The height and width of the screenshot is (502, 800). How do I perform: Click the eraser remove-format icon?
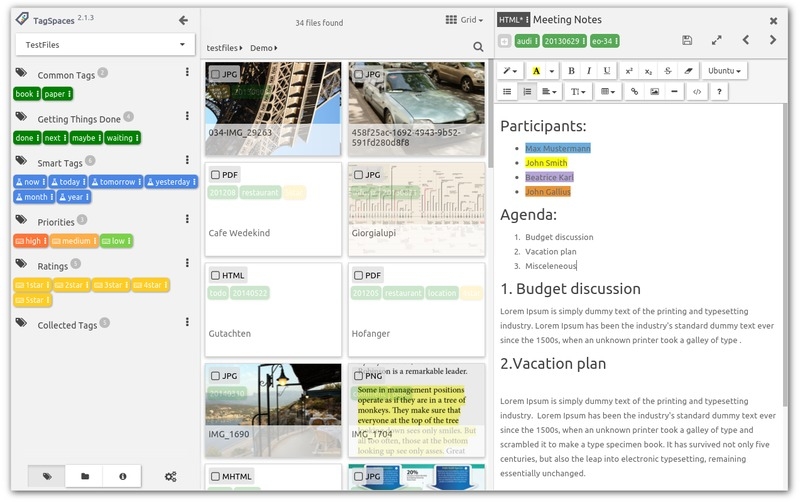point(688,71)
